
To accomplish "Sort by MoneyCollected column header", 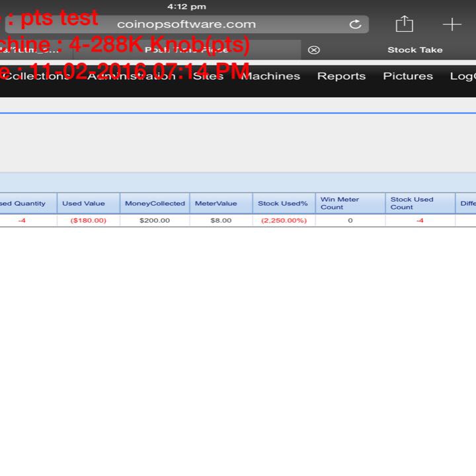I will [155, 204].
